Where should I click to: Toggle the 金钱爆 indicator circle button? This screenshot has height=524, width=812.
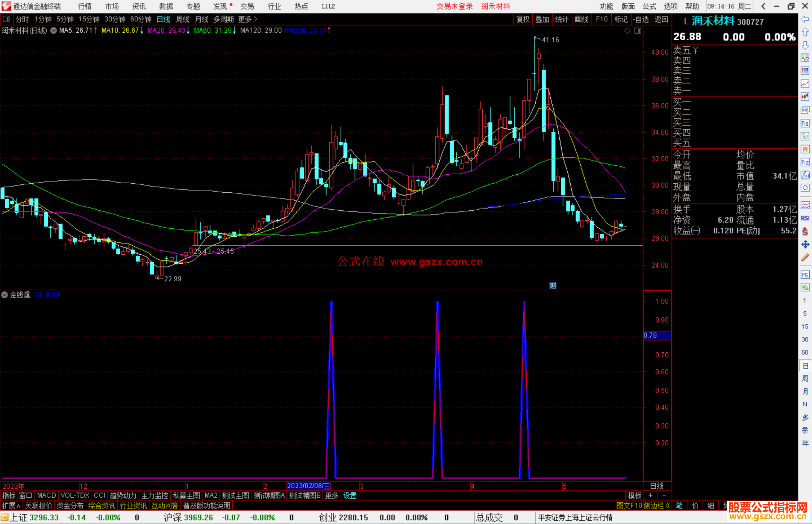pyautogui.click(x=5, y=295)
